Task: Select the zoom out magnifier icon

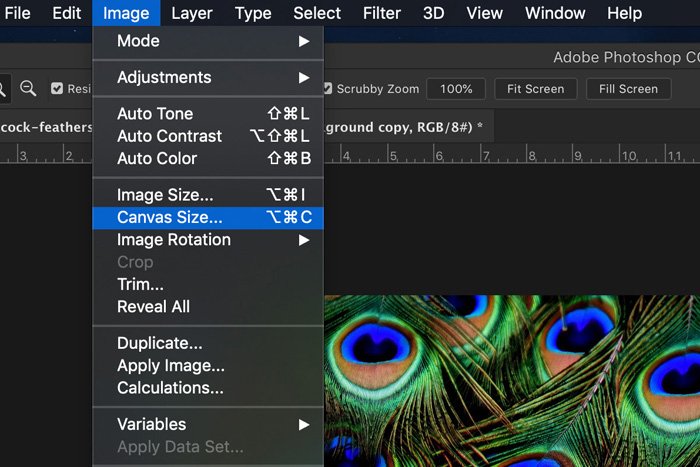Action: coord(28,89)
